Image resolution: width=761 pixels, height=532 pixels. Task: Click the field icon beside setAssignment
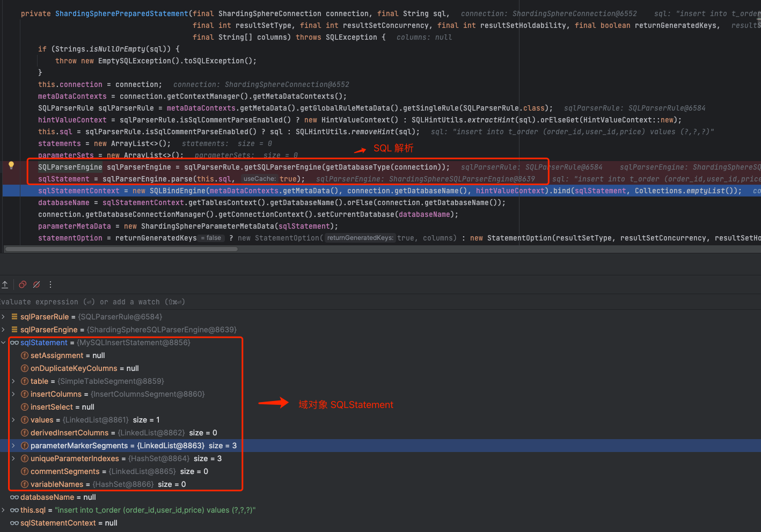[x=25, y=355]
